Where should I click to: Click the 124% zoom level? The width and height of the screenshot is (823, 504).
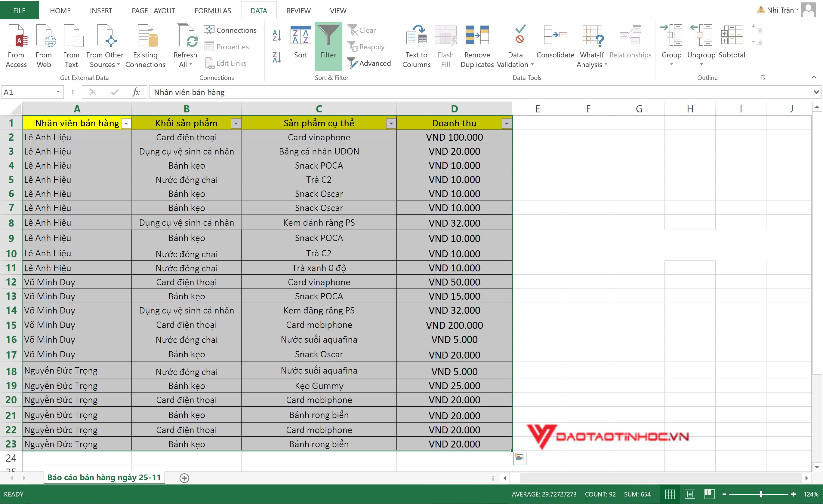point(811,494)
